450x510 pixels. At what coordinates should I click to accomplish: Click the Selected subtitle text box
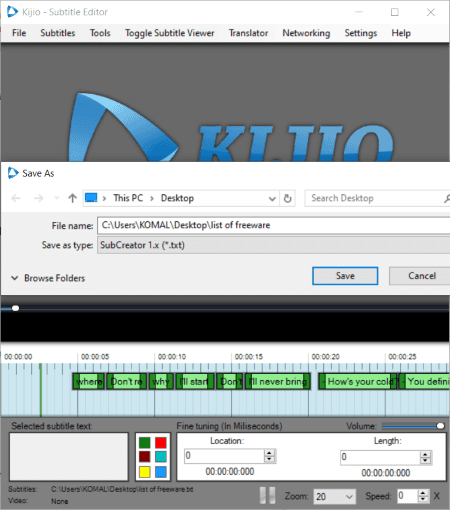click(69, 457)
